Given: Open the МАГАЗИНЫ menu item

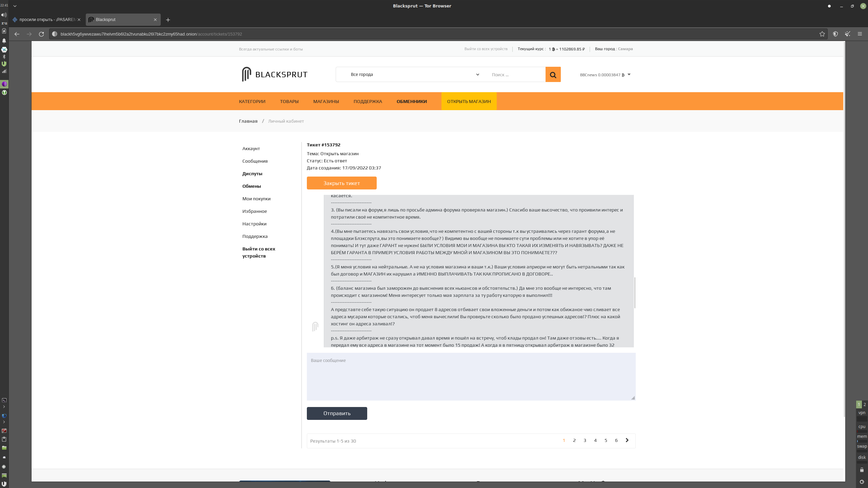Looking at the screenshot, I should 326,101.
